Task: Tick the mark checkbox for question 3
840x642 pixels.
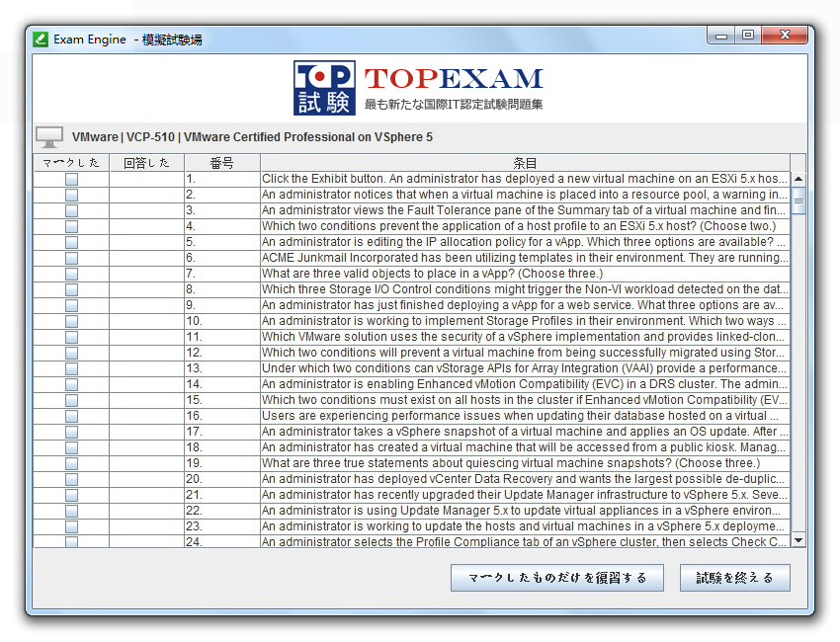Action: (71, 211)
